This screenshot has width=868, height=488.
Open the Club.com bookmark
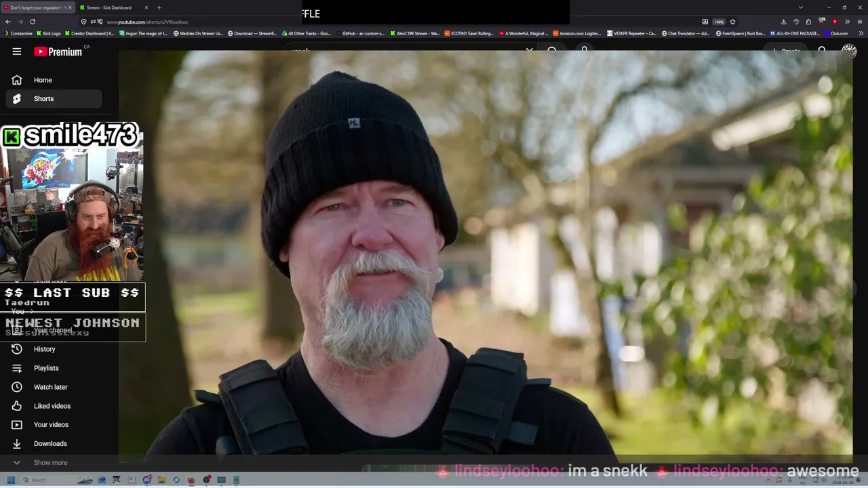coord(836,33)
